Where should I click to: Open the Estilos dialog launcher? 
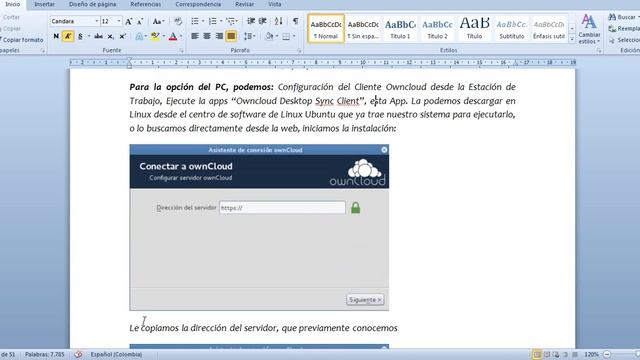point(599,51)
